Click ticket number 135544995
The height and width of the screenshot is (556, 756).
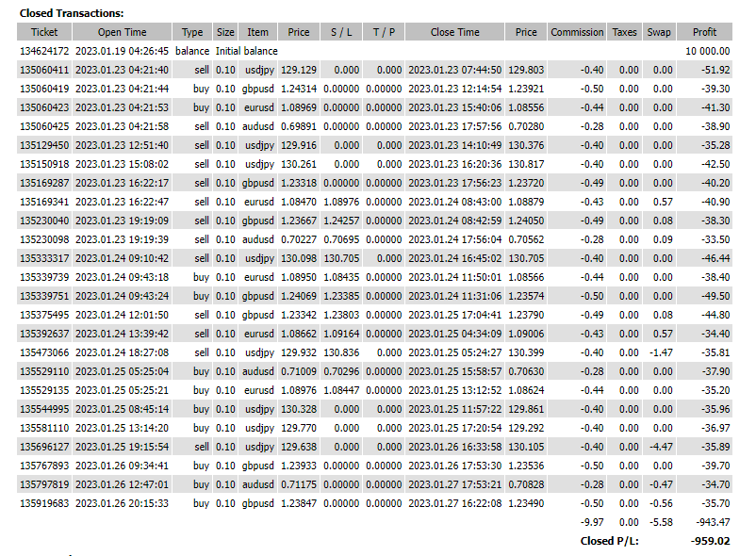coord(44,409)
